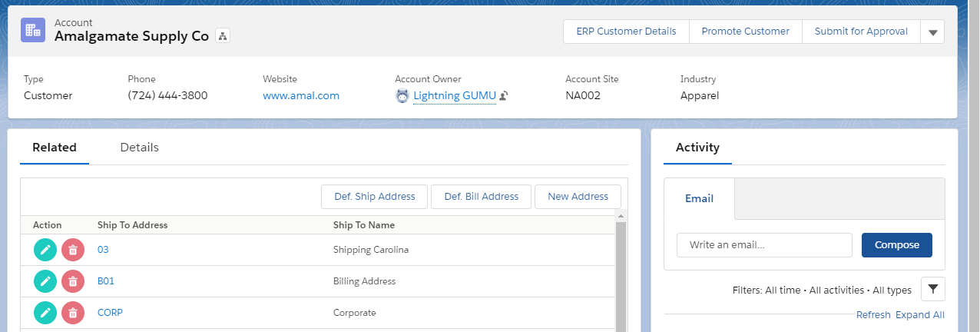Click the address list vertical scrollbar
The width and height of the screenshot is (980, 332).
[x=621, y=269]
